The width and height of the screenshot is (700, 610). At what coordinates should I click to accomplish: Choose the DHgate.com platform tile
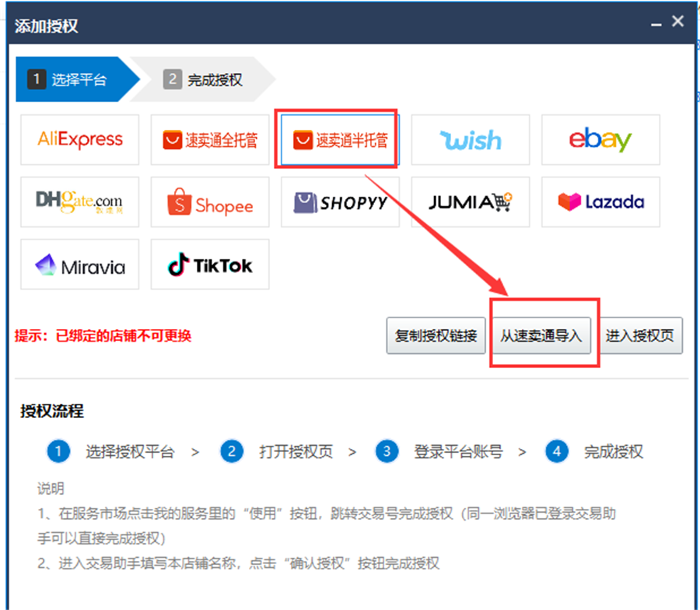[x=80, y=202]
